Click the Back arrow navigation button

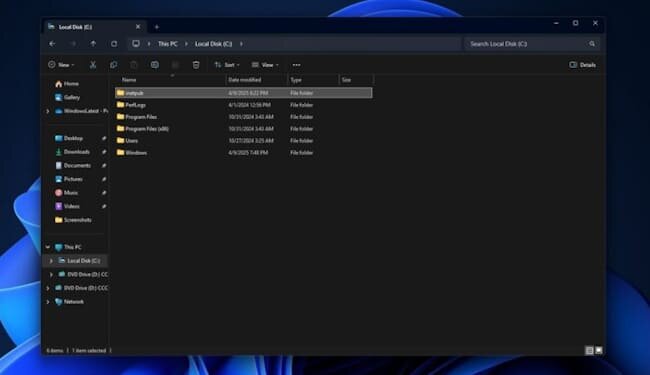click(52, 44)
